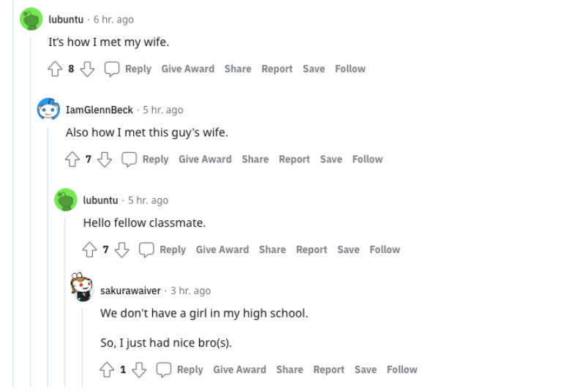Open IamGlennBeck's user profile

[100, 110]
